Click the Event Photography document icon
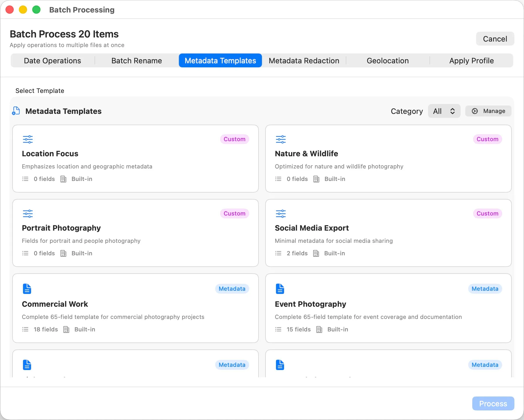This screenshot has width=524, height=420. tap(280, 289)
